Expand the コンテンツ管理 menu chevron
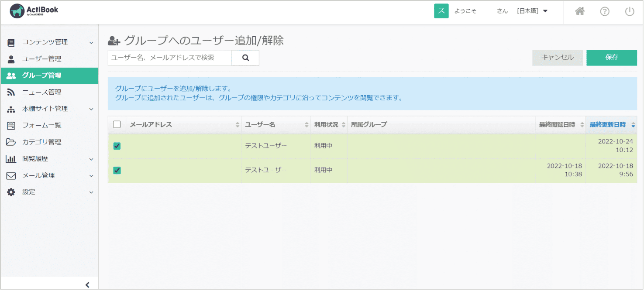644x291 pixels. coord(91,42)
